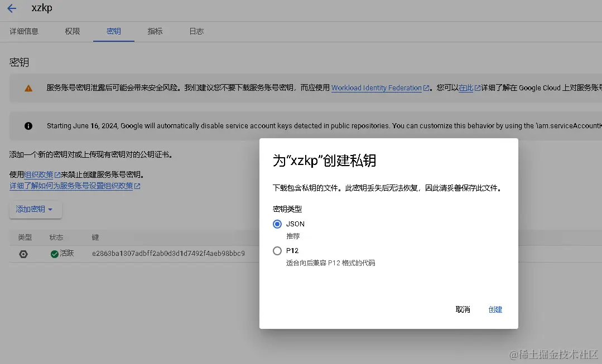Click the 活跃 status text
This screenshot has height=364, width=602.
pyautogui.click(x=67, y=253)
